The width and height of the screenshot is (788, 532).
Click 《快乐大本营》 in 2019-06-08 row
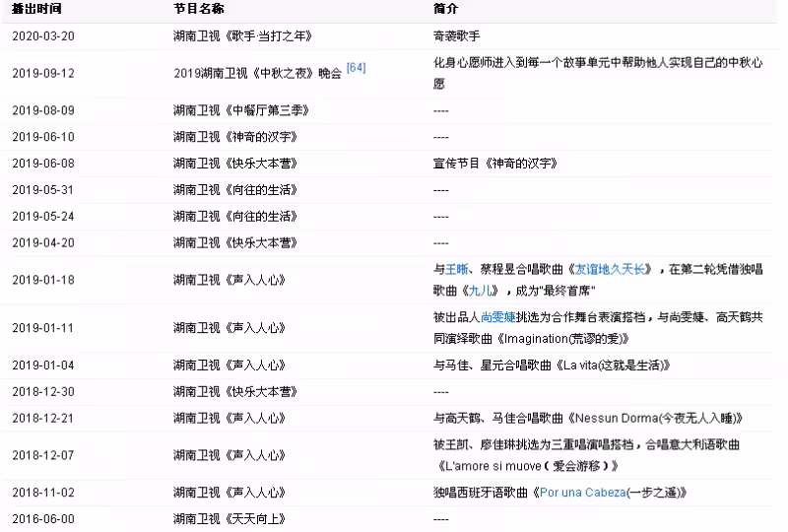[260, 164]
